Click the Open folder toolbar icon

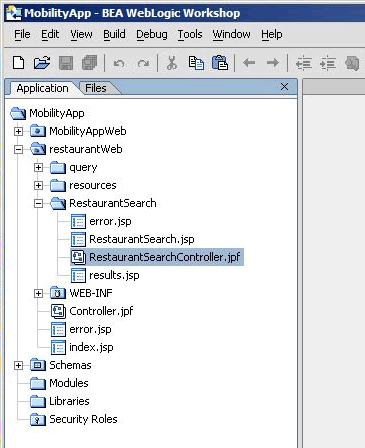(x=42, y=62)
